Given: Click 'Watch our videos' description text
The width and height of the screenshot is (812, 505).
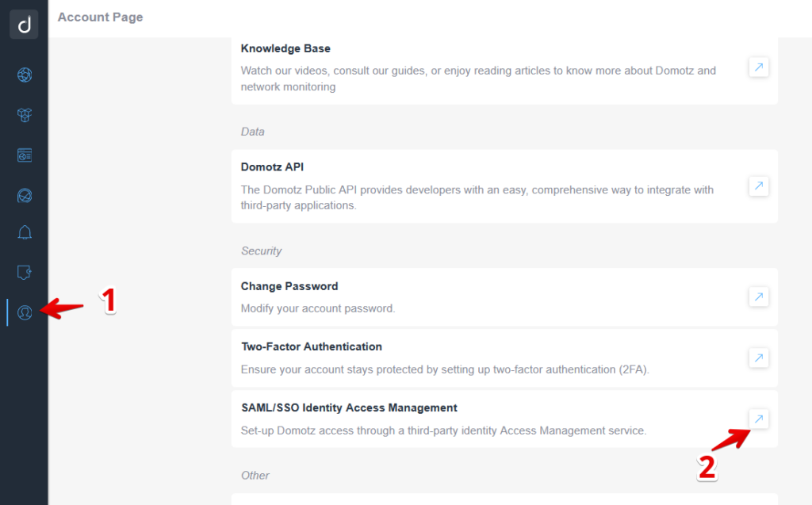Looking at the screenshot, I should pos(478,78).
